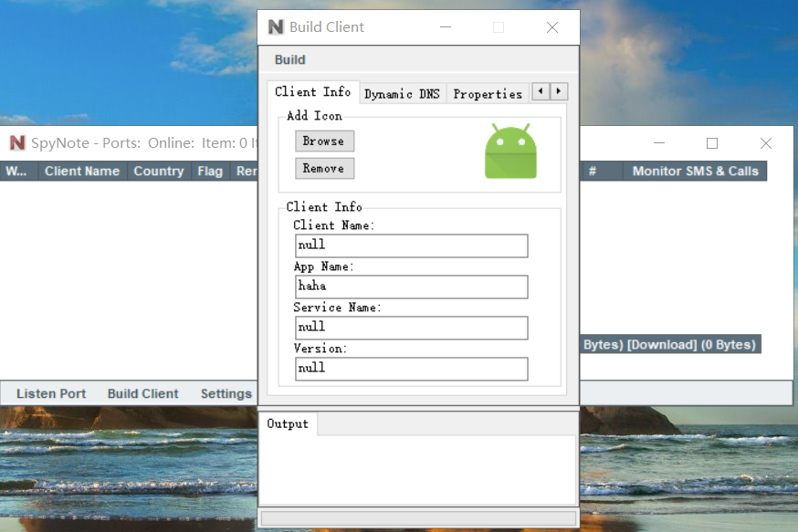798x532 pixels.
Task: Sort by Country column in SpyNote
Action: pos(159,171)
